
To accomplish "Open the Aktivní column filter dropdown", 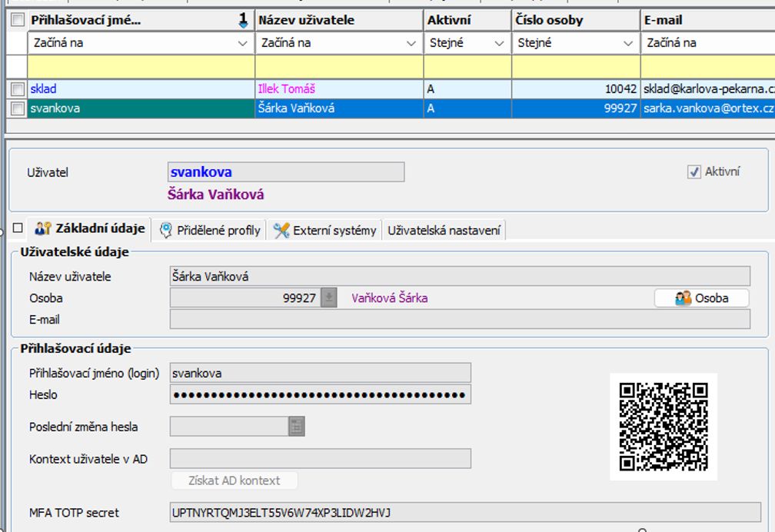I will click(x=500, y=44).
